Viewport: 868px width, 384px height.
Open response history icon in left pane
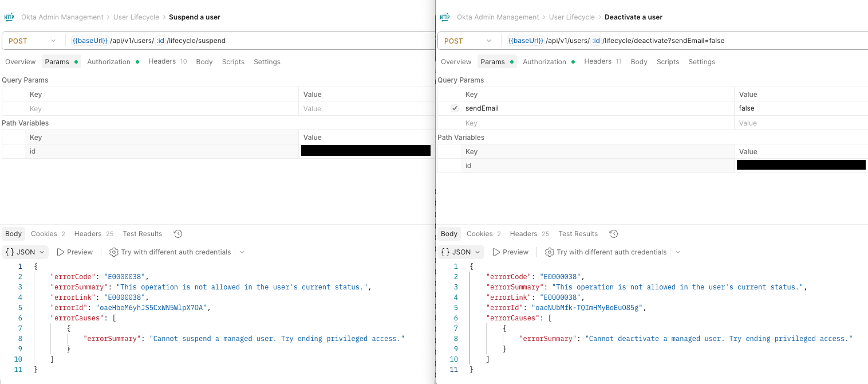[178, 234]
